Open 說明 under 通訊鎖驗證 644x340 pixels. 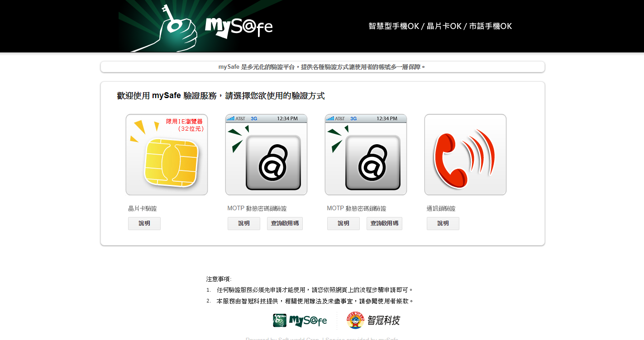(443, 223)
